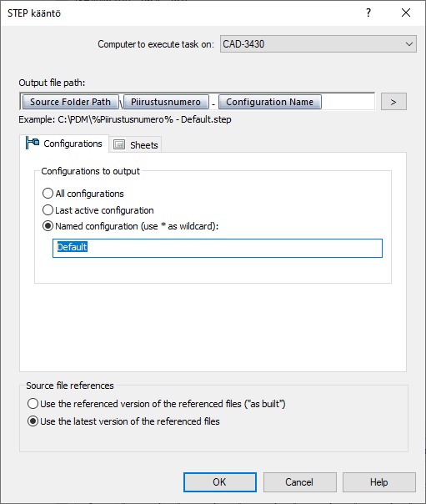Select Last active configuration option

click(98, 210)
